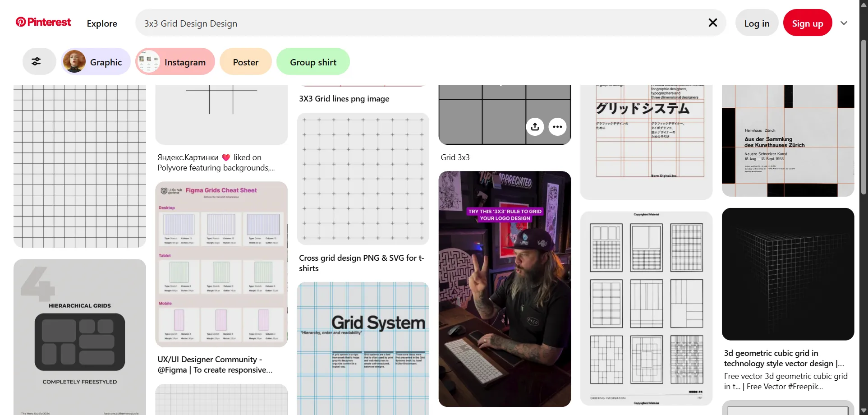Open the Helmhaus Zürich poster pin
Screen dimensions: 868x415
click(788, 140)
